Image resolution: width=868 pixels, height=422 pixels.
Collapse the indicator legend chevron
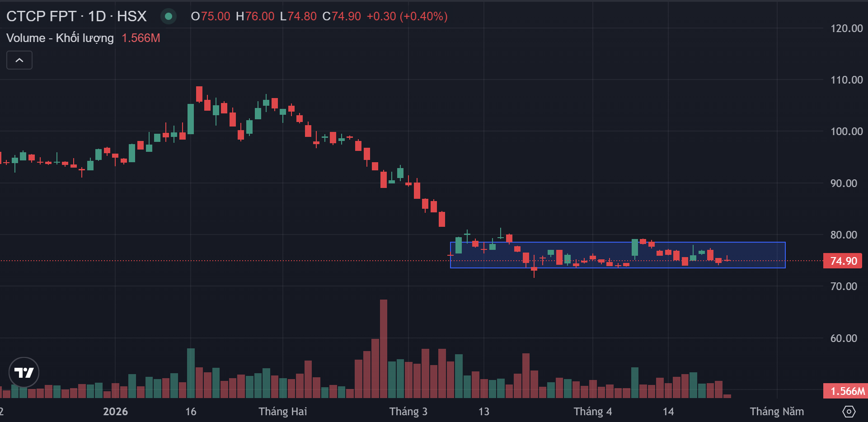[19, 60]
